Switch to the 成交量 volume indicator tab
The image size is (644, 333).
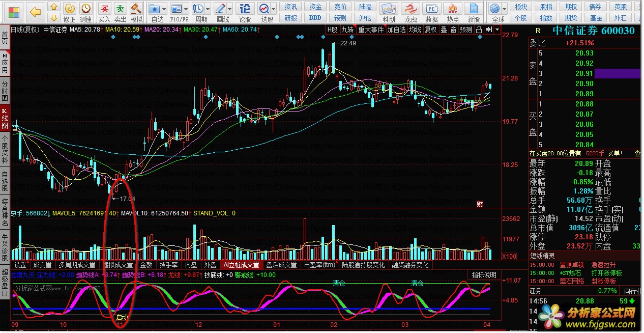point(42,265)
